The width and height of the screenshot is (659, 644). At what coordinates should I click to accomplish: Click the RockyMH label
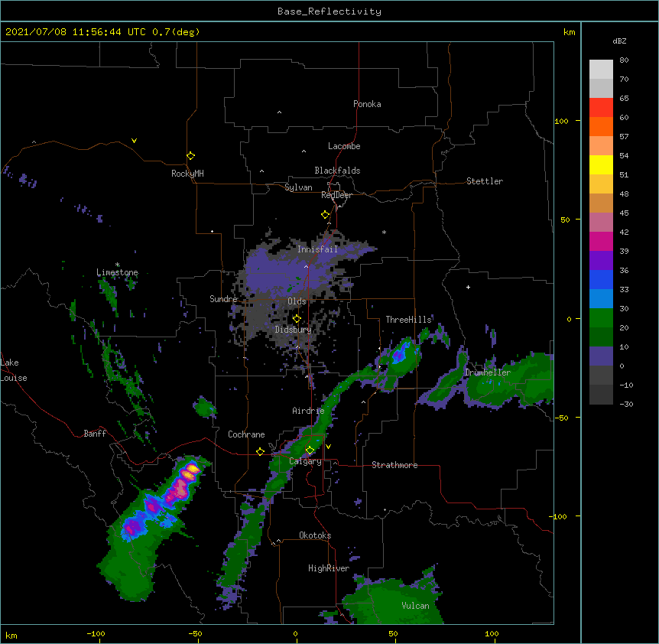pos(187,173)
